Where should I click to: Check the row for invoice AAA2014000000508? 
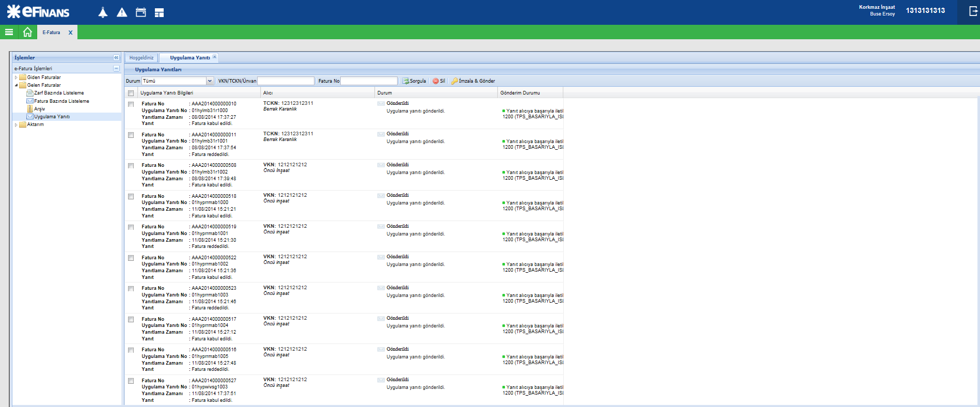click(x=131, y=166)
